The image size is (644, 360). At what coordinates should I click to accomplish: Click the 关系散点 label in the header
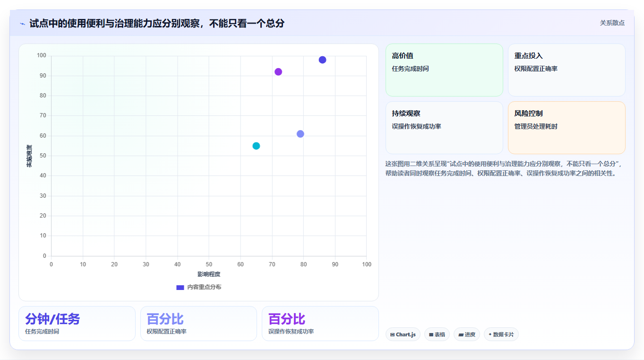point(612,23)
